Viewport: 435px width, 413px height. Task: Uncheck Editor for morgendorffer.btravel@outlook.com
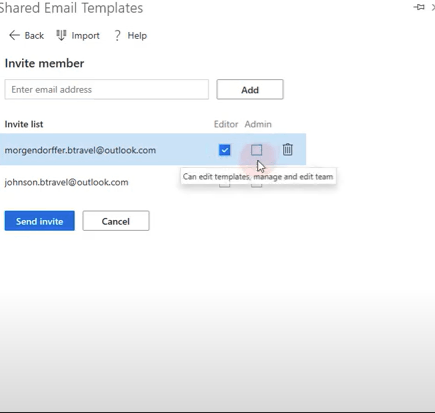coord(225,150)
